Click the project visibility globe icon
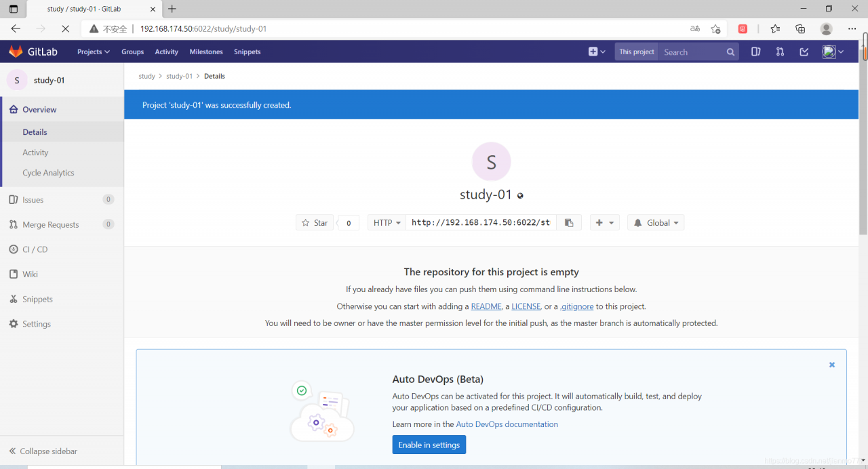This screenshot has width=868, height=469. pyautogui.click(x=520, y=196)
